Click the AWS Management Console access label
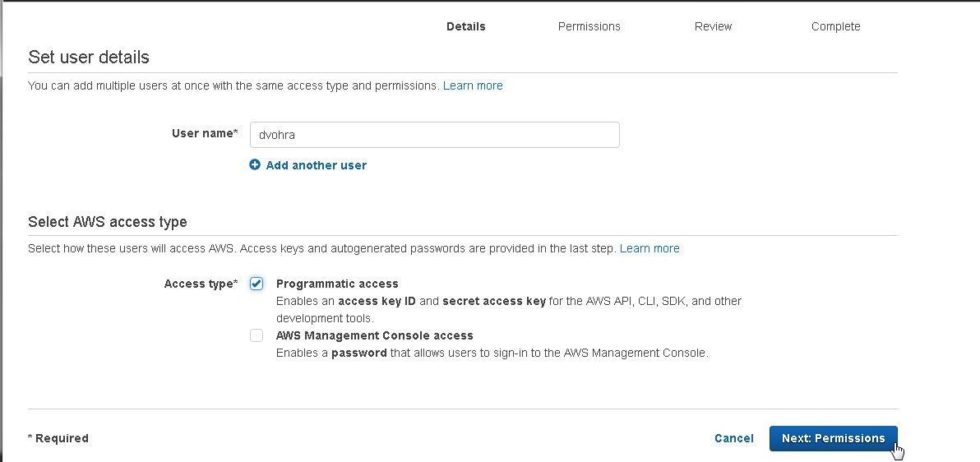 374,335
